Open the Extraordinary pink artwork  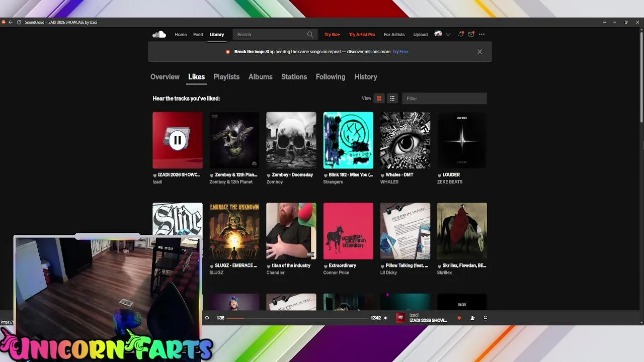(x=348, y=231)
